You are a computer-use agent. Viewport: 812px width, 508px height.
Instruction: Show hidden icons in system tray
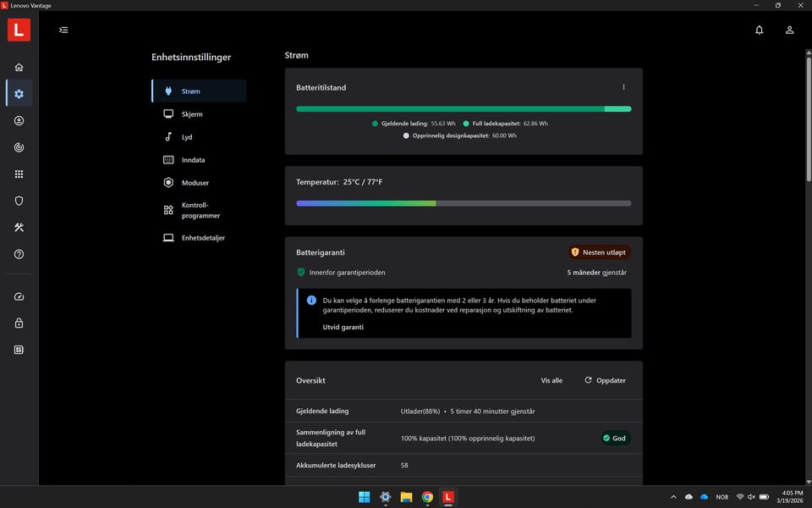(673, 497)
